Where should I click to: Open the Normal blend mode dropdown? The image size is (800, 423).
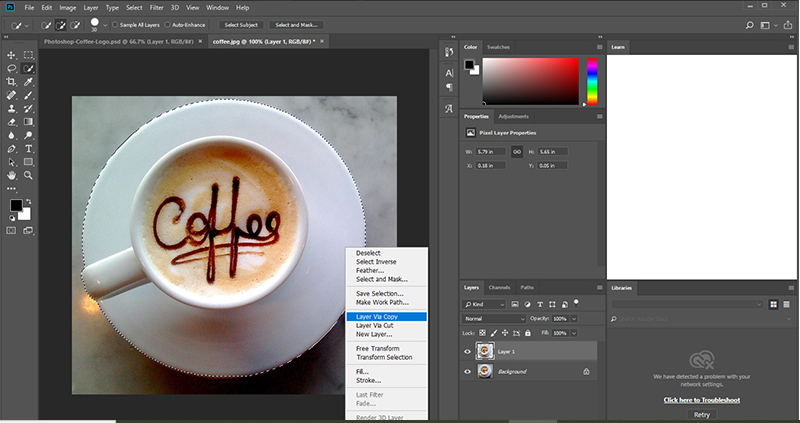tap(494, 319)
